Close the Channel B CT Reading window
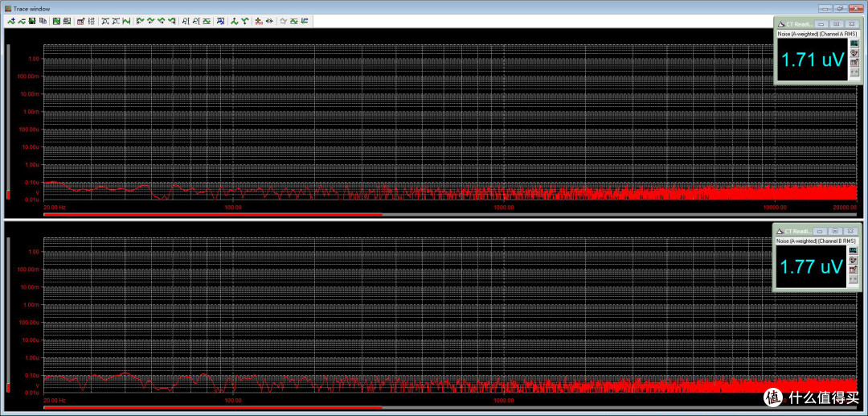The width and height of the screenshot is (868, 416). coord(852,231)
